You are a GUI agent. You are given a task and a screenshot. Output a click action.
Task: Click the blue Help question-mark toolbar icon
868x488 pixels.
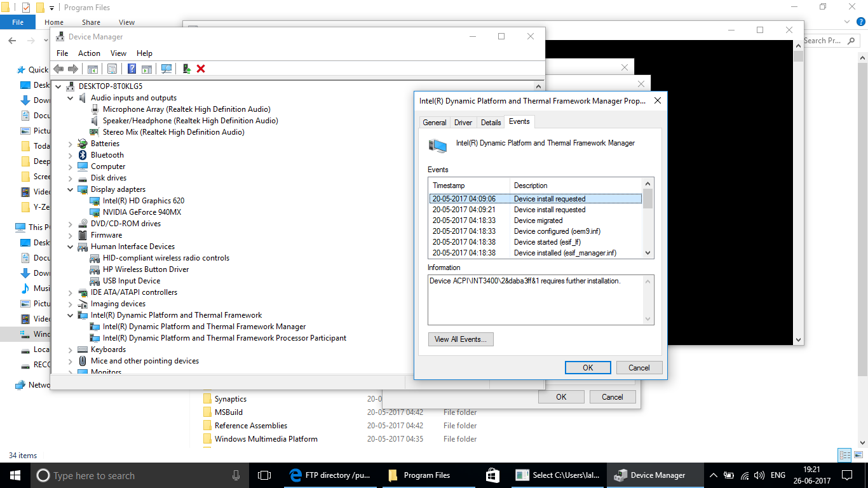132,69
